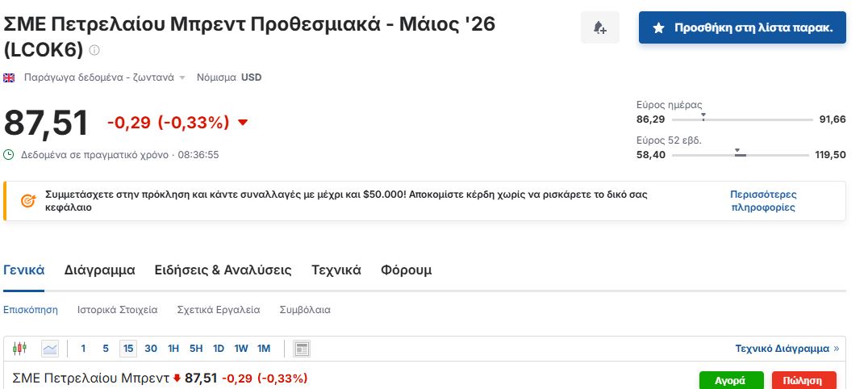Select the 1W chart interval
Screen dimensions: 868x389
tap(240, 349)
